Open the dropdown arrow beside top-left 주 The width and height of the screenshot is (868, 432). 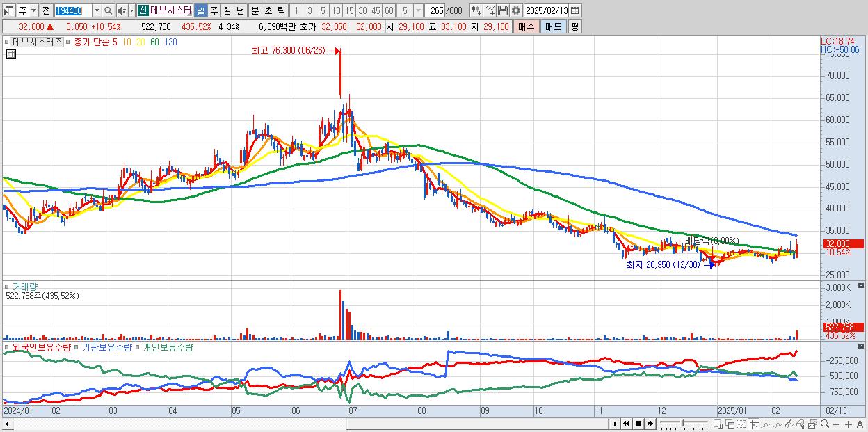tap(33, 10)
